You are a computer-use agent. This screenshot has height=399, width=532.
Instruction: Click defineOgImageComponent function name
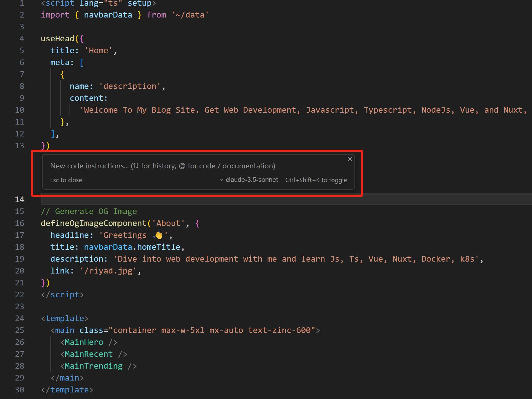(94, 223)
